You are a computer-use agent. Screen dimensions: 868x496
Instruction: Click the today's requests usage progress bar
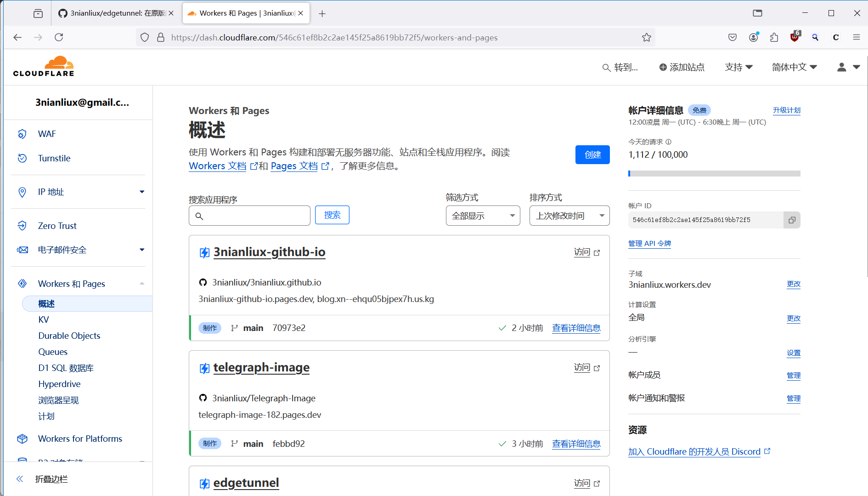tap(714, 174)
